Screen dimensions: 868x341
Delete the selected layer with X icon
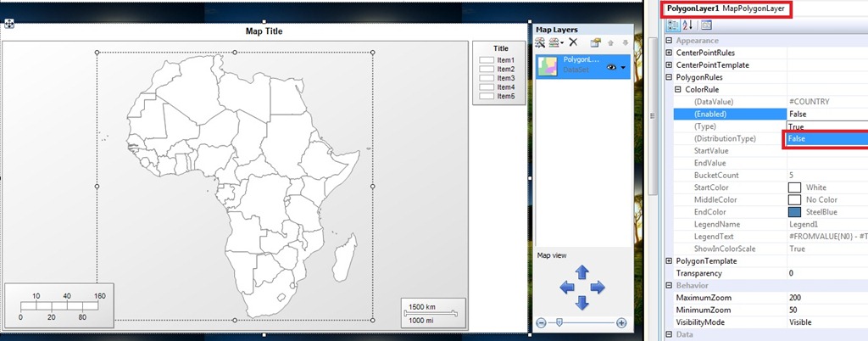click(x=574, y=42)
